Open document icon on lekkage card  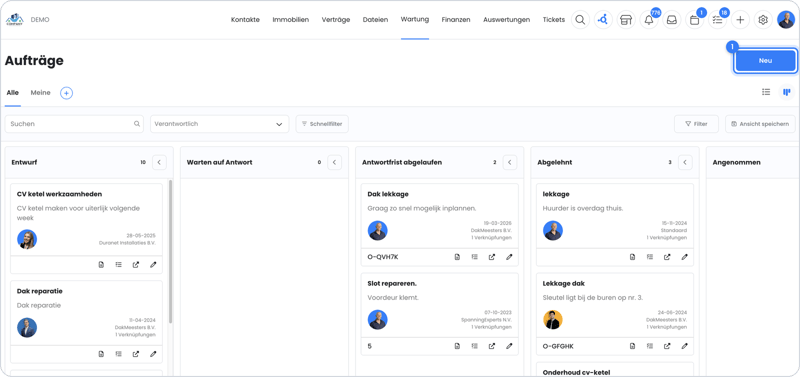(x=632, y=257)
